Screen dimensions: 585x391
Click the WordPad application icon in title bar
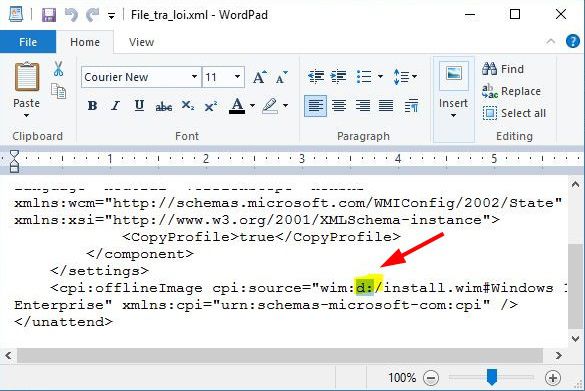click(x=16, y=15)
